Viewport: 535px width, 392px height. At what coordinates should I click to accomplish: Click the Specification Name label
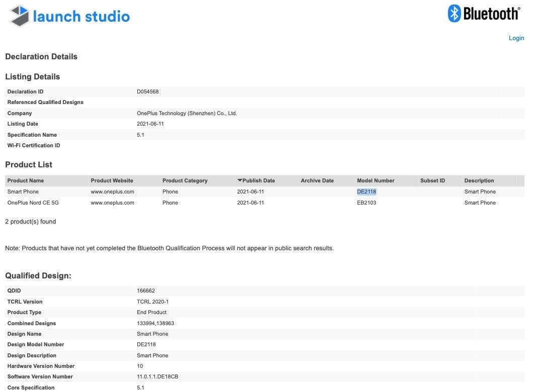click(32, 135)
